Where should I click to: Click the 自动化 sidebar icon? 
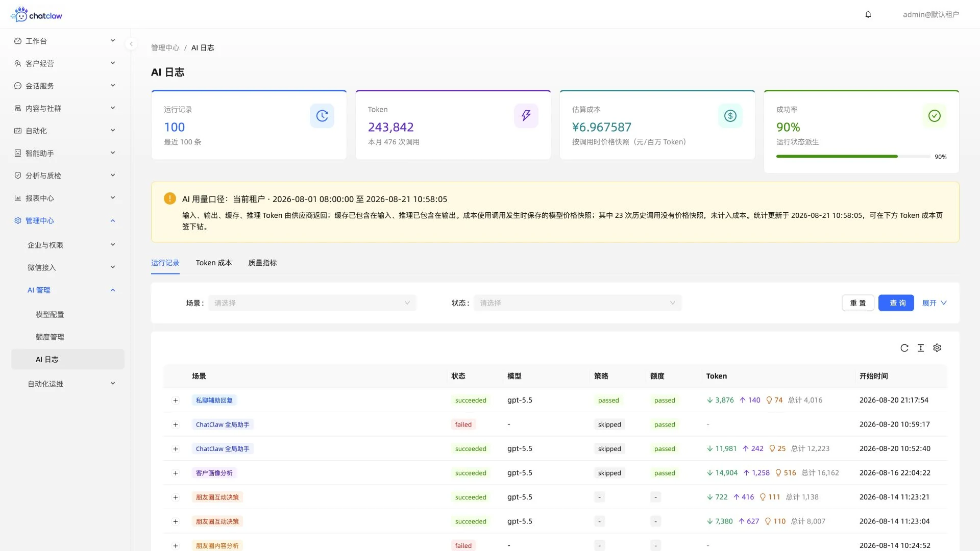pyautogui.click(x=18, y=131)
